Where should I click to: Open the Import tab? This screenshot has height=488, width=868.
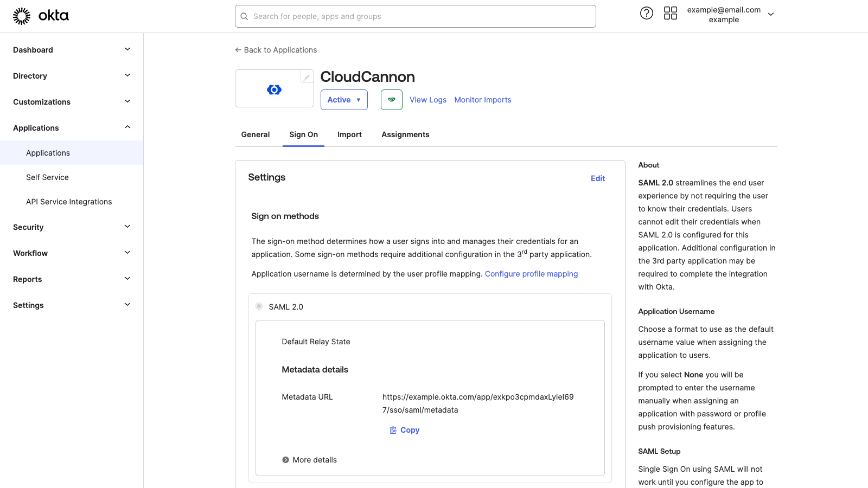coord(349,134)
